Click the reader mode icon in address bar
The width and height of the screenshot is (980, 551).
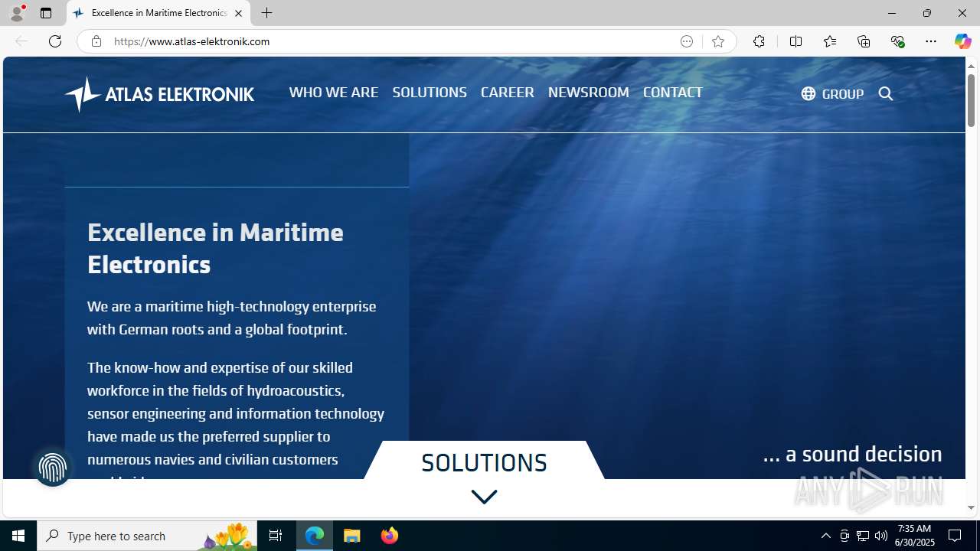click(x=687, y=41)
